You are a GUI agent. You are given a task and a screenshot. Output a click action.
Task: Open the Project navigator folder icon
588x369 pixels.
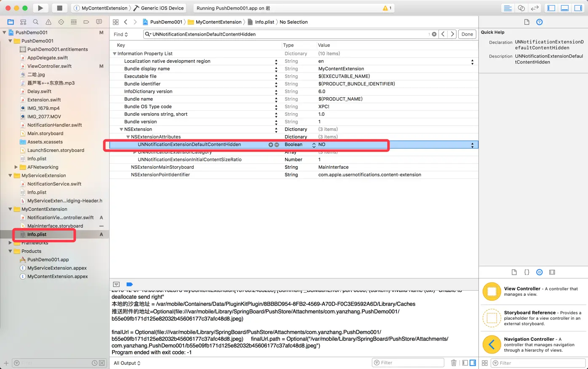click(x=11, y=22)
